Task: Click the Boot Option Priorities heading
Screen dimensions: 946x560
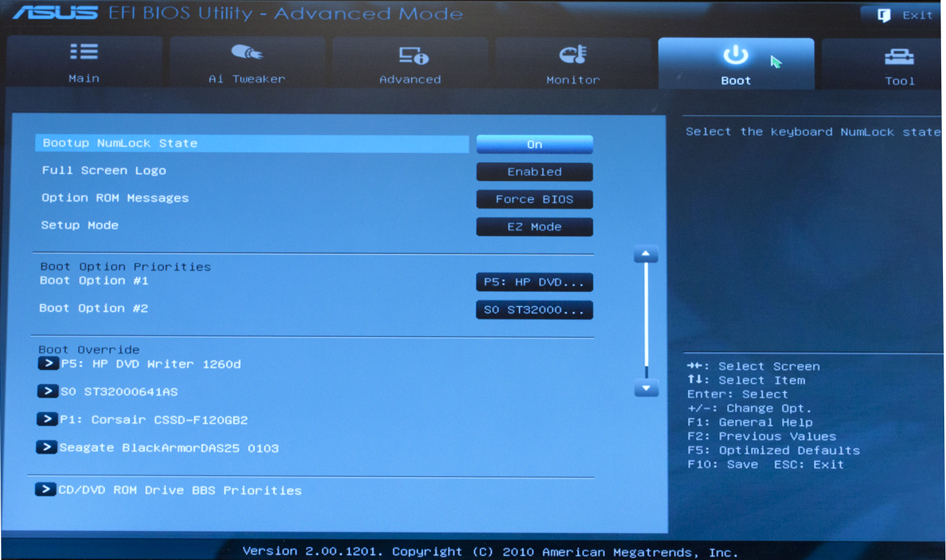Action: [x=125, y=267]
